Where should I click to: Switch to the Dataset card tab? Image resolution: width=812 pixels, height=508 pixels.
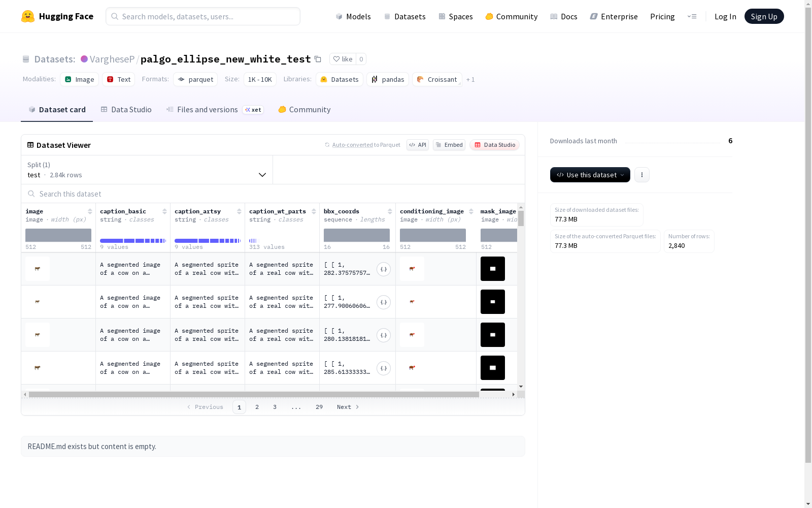[x=57, y=110]
